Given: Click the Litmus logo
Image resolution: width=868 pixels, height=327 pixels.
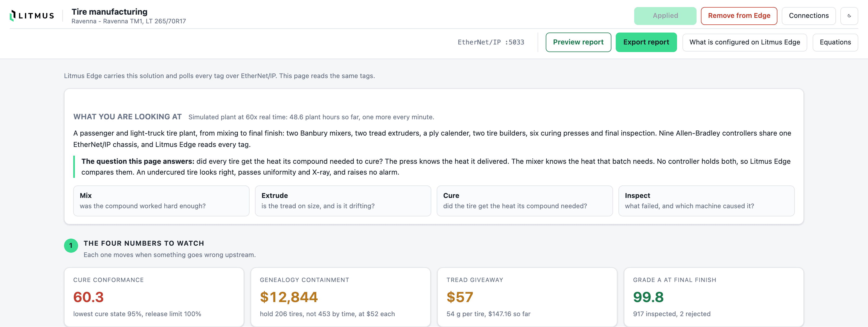Looking at the screenshot, I should (x=32, y=15).
